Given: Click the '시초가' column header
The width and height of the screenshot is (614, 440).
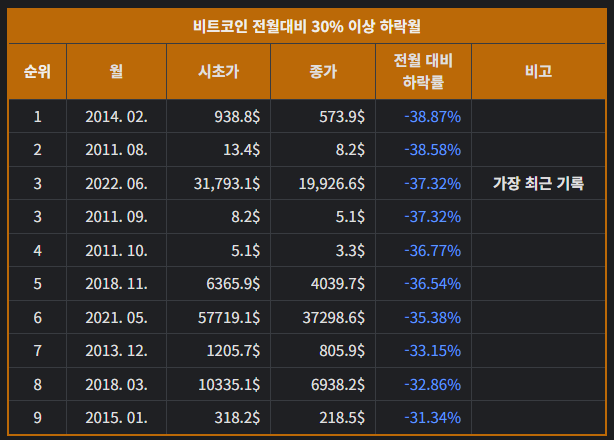Looking at the screenshot, I should [x=218, y=71].
